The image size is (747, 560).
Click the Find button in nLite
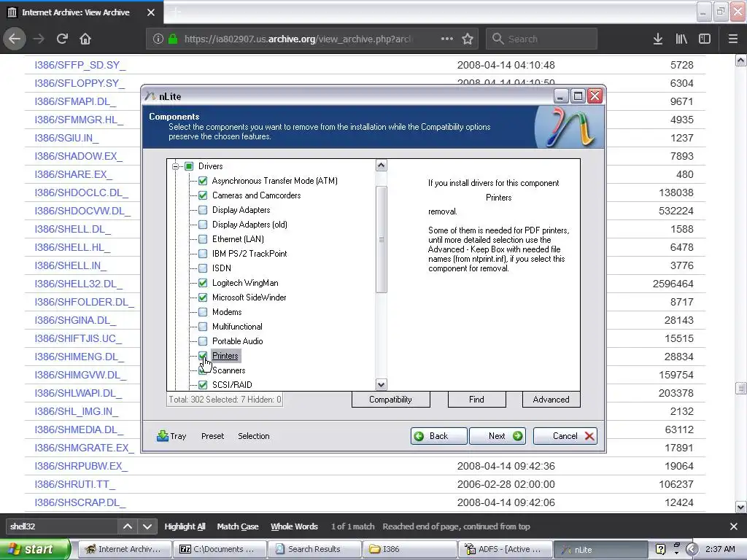click(476, 400)
